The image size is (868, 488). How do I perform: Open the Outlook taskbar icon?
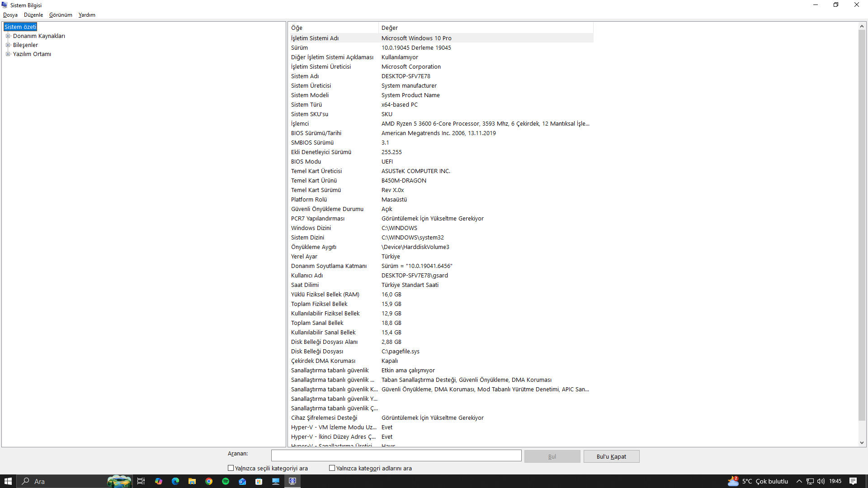point(242,481)
